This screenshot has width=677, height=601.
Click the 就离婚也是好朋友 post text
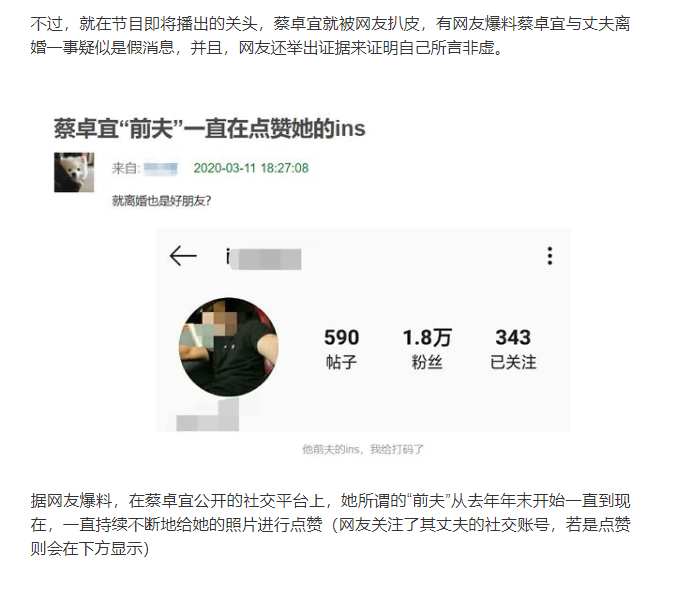(161, 201)
